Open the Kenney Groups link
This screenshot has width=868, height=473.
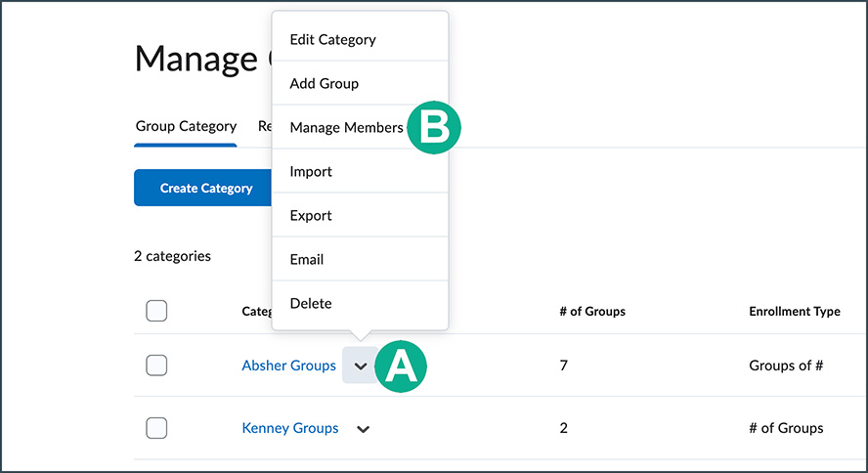(x=290, y=428)
